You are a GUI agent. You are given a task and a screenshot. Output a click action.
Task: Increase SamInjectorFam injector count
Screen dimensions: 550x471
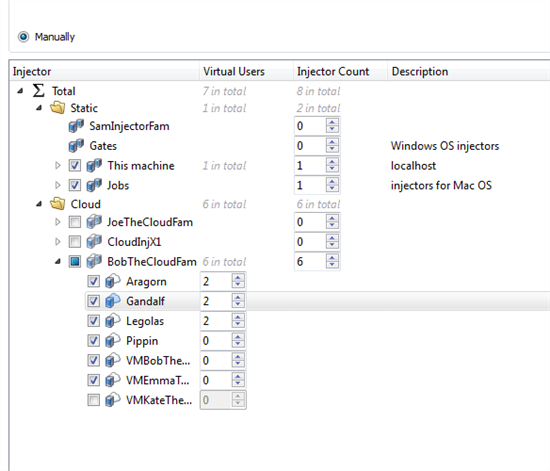pos(332,122)
